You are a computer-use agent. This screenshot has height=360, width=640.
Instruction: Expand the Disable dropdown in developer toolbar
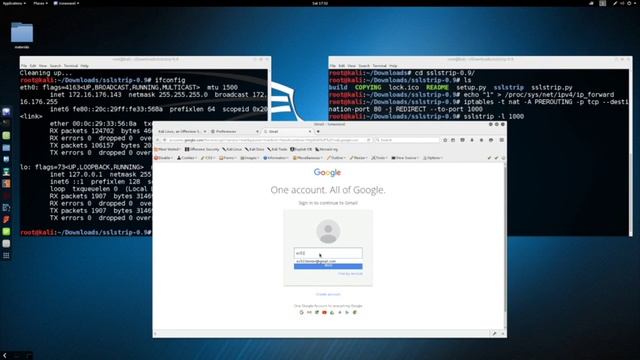pyautogui.click(x=164, y=158)
